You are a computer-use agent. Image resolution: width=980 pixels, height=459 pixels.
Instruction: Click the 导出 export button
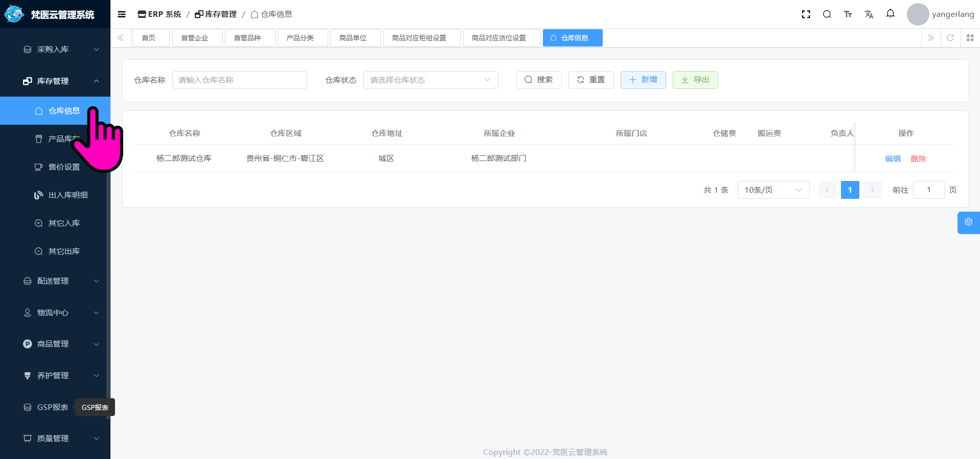pyautogui.click(x=695, y=80)
